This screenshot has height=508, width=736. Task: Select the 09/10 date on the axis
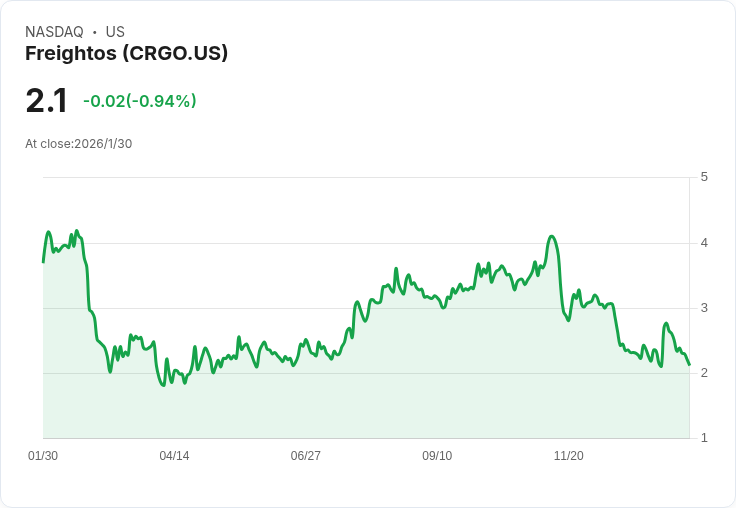coord(437,456)
